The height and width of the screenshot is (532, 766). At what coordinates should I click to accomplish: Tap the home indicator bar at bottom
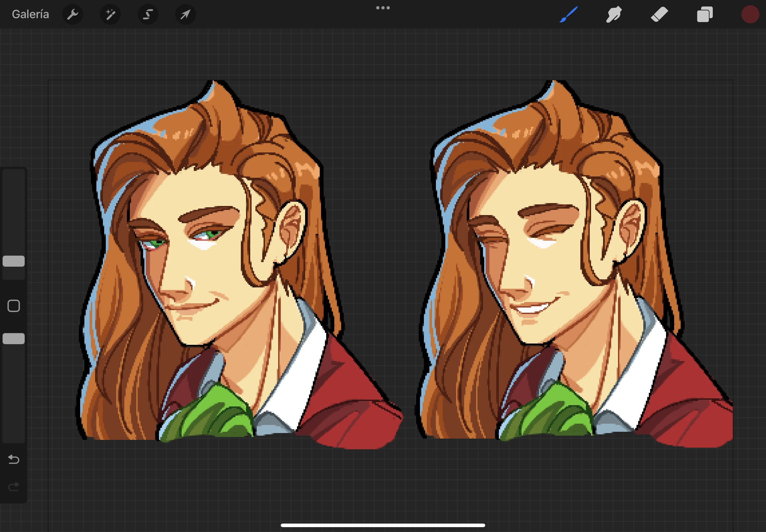coord(383,525)
